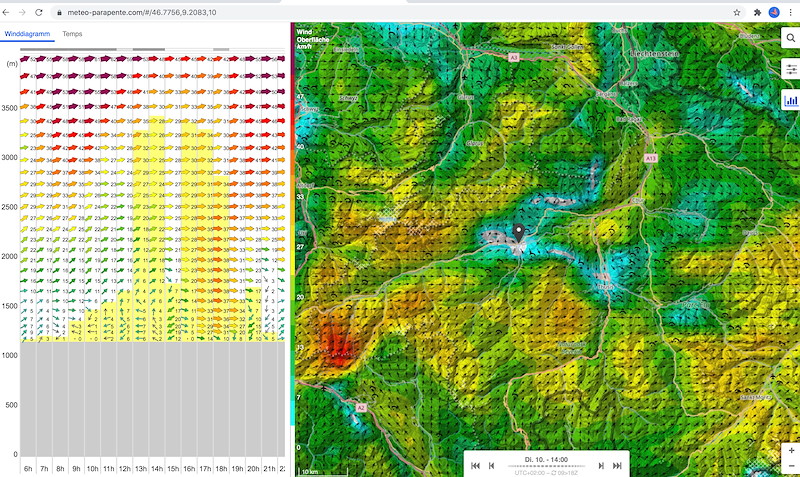Step back one forecast hour
This screenshot has height=477, width=800.
click(x=491, y=465)
